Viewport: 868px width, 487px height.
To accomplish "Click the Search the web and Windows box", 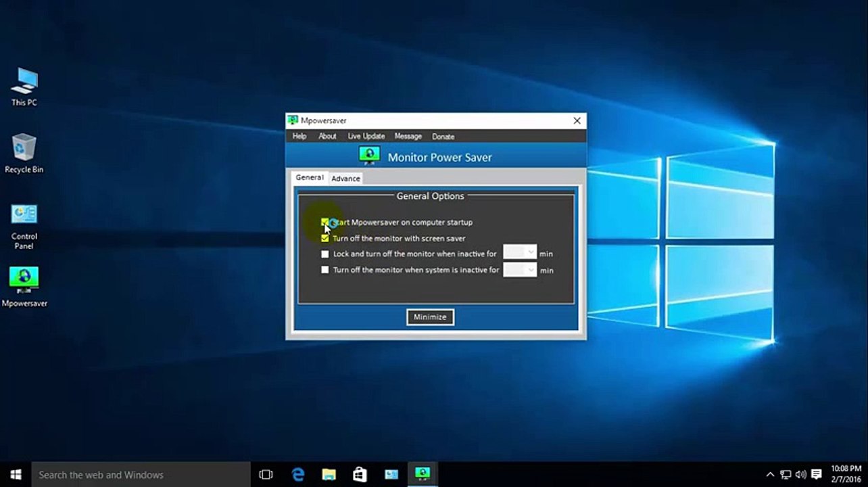I will point(141,475).
